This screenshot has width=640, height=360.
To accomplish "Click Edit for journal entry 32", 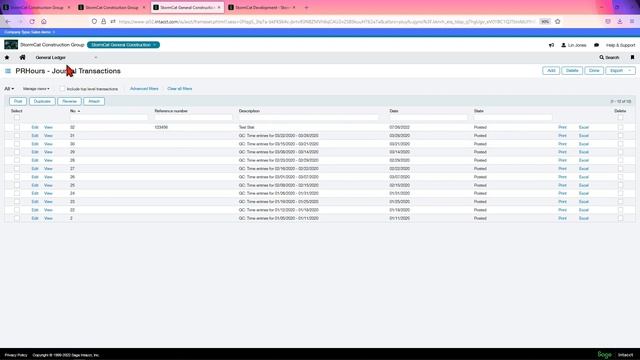I will (x=35, y=127).
